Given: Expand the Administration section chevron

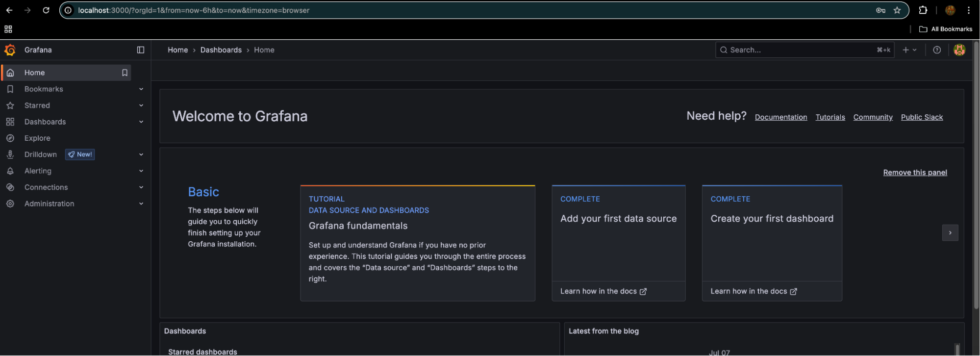Looking at the screenshot, I should [x=141, y=204].
